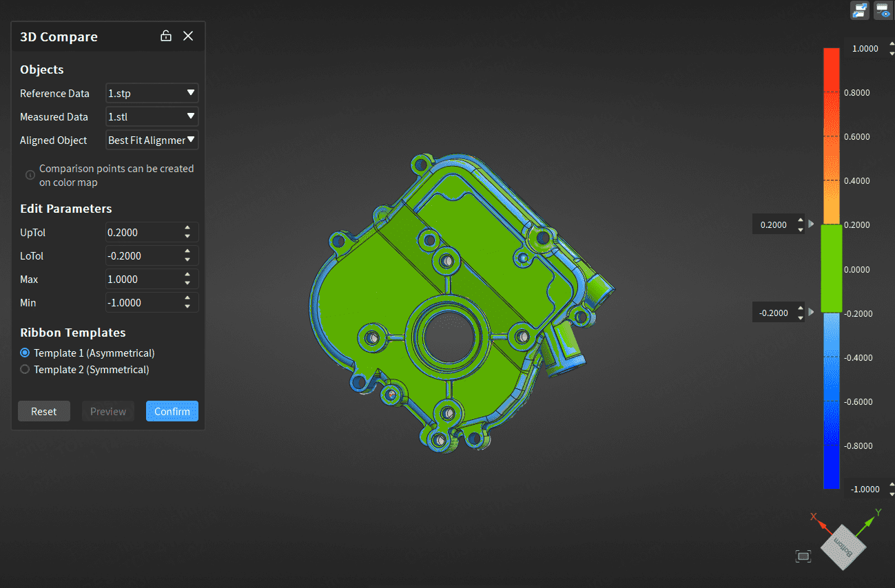Click the Confirm button
This screenshot has width=895, height=588.
pos(172,411)
